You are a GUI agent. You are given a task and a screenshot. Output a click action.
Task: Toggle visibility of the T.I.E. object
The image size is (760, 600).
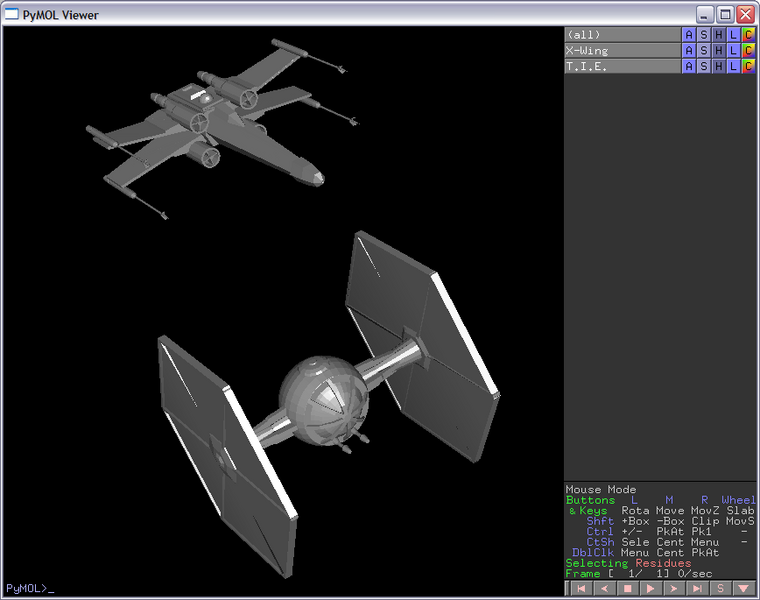620,67
